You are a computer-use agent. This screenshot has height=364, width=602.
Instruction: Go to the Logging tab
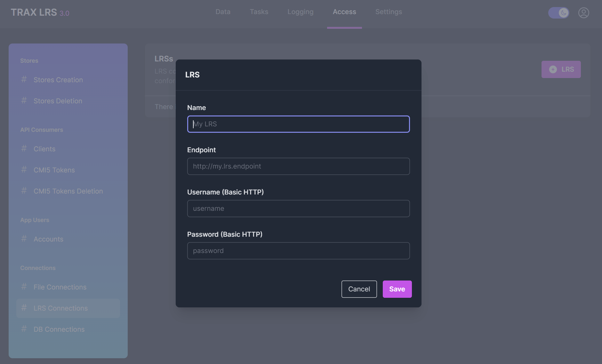coord(300,12)
